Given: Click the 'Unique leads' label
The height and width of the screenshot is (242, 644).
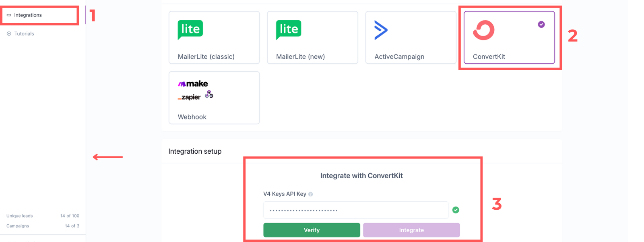Looking at the screenshot, I should 20,216.
